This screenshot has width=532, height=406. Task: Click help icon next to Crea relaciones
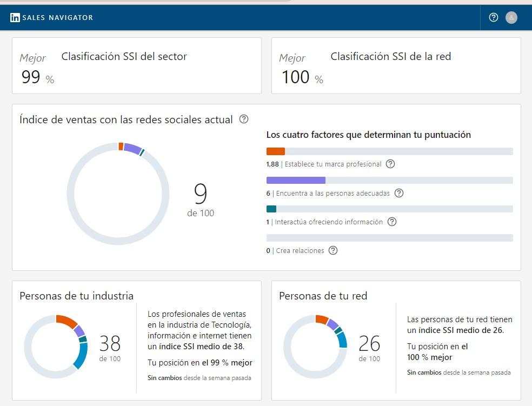coord(333,250)
